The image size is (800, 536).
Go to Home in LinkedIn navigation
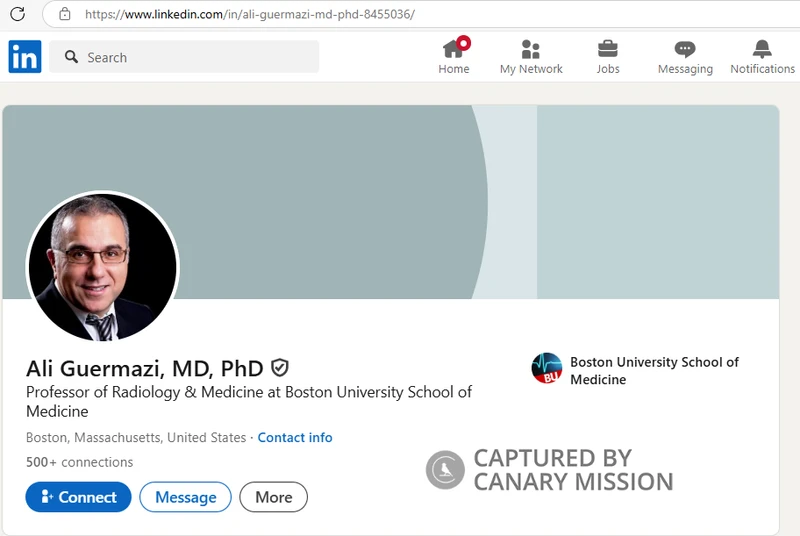click(x=454, y=57)
